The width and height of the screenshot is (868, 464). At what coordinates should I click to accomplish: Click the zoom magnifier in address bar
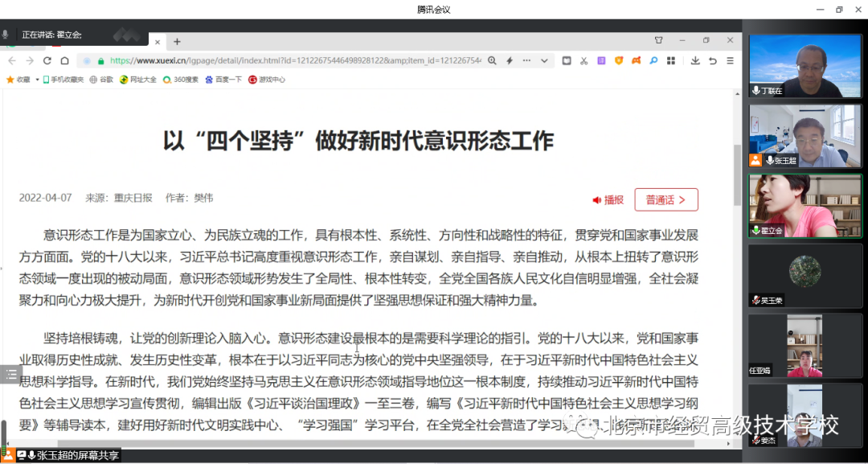coord(492,61)
